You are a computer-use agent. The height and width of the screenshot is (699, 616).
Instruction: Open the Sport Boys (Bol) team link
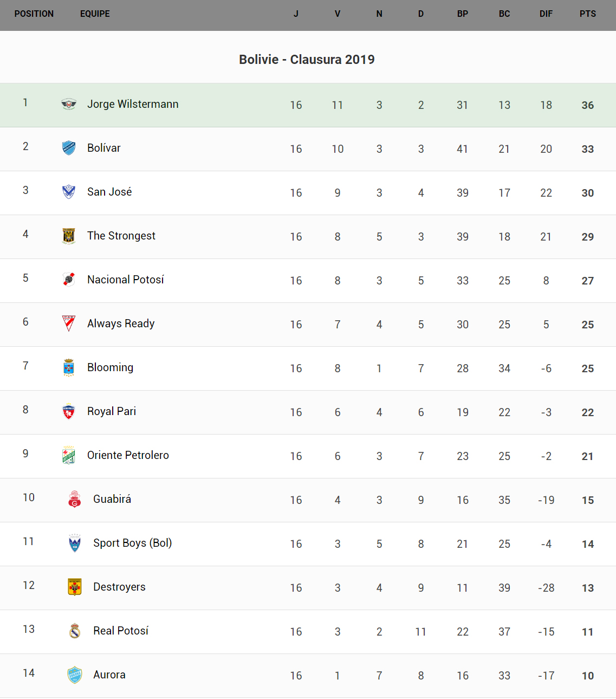(x=132, y=543)
